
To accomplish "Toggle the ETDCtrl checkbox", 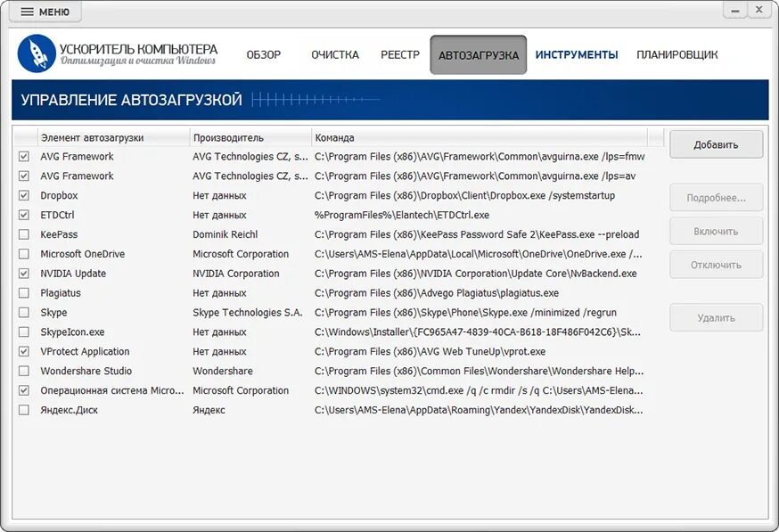I will 24,215.
